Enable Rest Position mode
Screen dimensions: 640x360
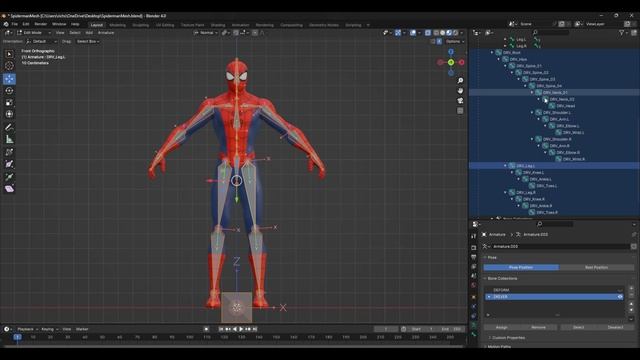point(596,267)
